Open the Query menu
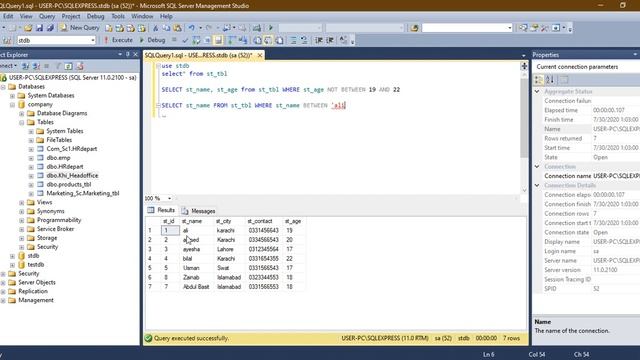Image resolution: width=640 pixels, height=360 pixels. [47, 16]
